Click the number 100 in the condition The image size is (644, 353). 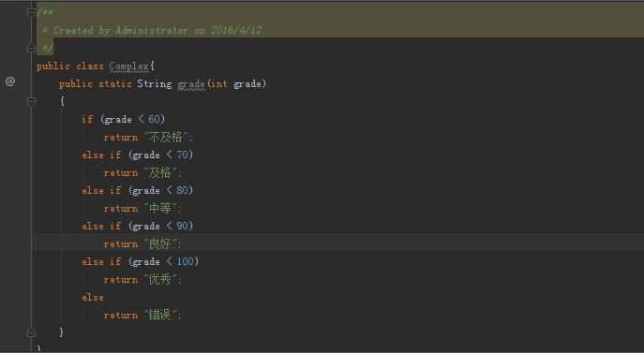[186, 261]
